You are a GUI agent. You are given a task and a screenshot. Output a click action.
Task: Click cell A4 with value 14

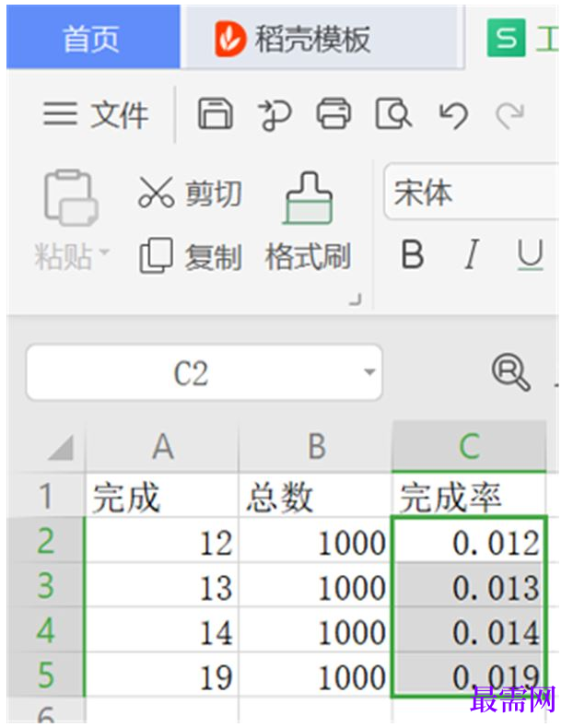coord(162,629)
